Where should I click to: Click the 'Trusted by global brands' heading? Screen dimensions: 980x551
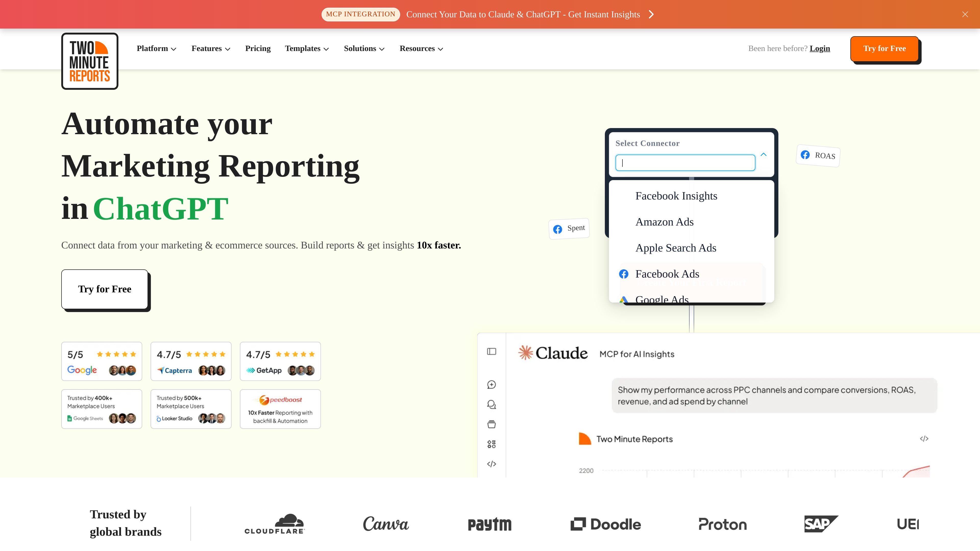click(126, 523)
